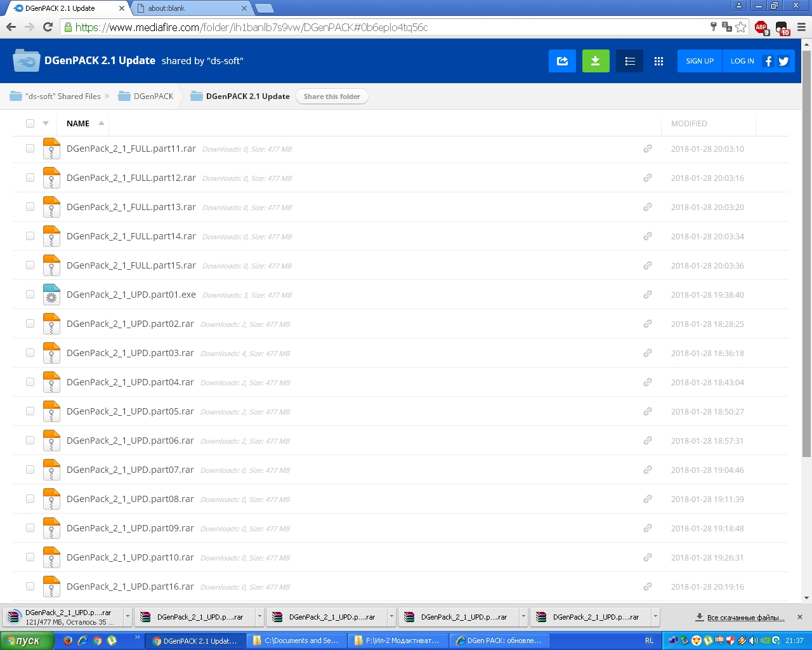Go to the DGenPACK breadcrumb folder
812x650 pixels.
point(147,96)
